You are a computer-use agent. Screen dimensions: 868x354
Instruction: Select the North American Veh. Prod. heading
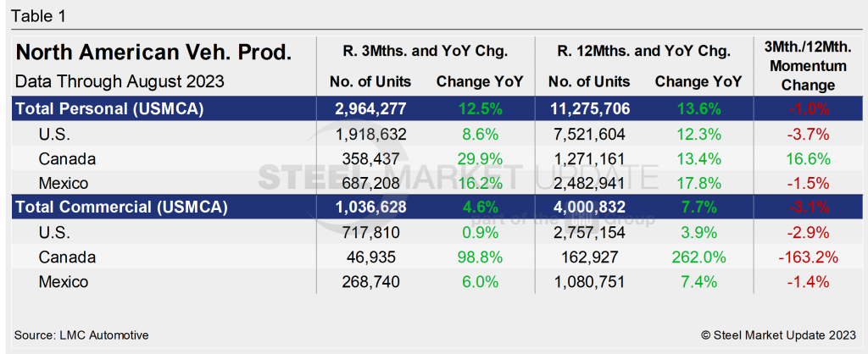click(153, 53)
